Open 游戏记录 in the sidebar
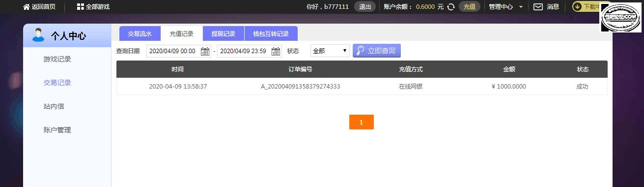This screenshot has height=187, width=644. (57, 59)
